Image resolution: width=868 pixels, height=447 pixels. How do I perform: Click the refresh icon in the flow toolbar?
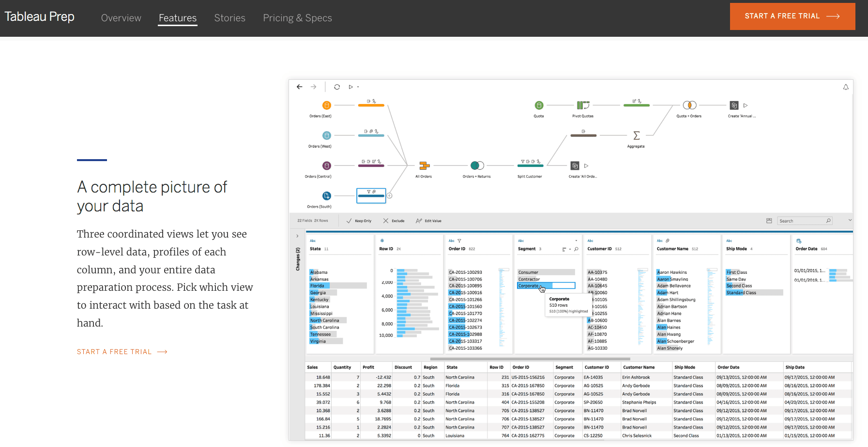337,87
